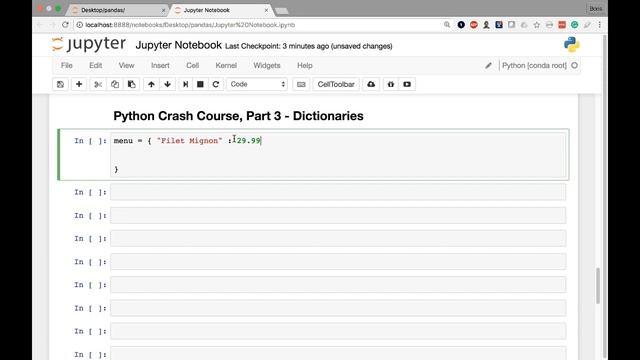Click the red round adblock extension icon
The image size is (640, 360).
click(x=473, y=25)
